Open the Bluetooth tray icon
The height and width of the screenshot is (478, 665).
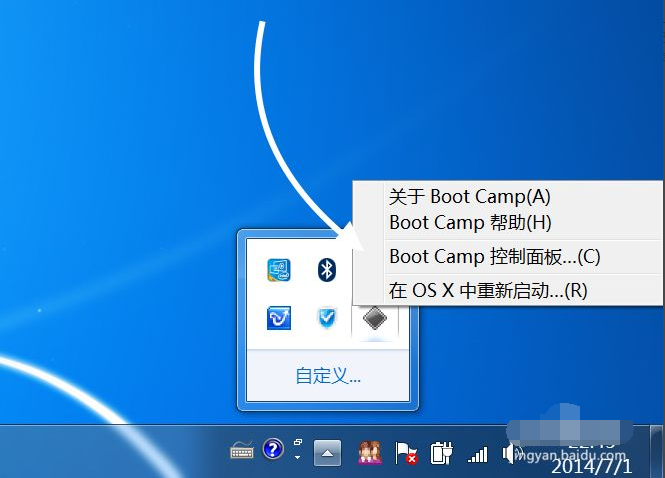[x=326, y=269]
